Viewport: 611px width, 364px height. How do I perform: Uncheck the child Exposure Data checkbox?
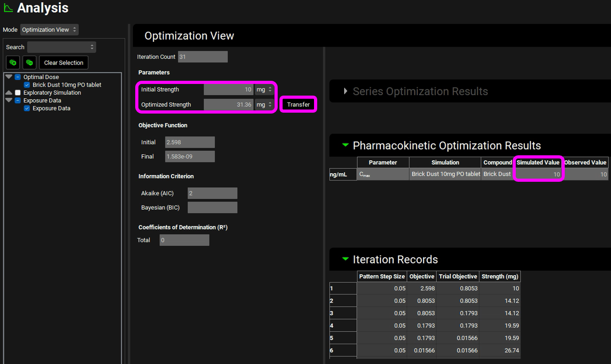(27, 109)
